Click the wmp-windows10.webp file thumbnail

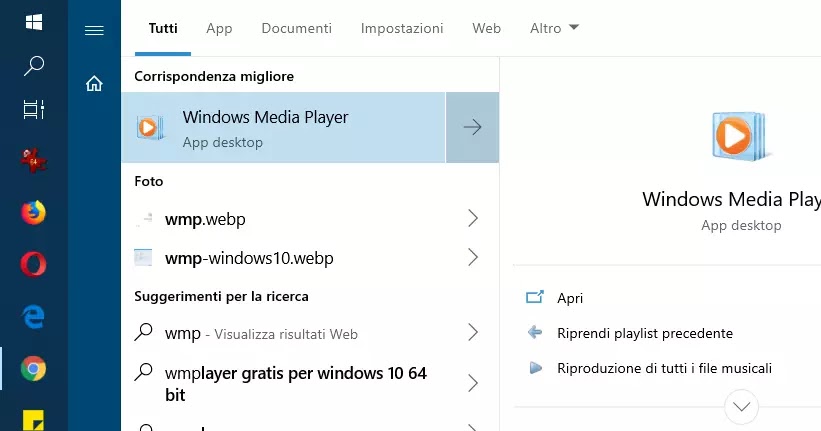tap(143, 258)
